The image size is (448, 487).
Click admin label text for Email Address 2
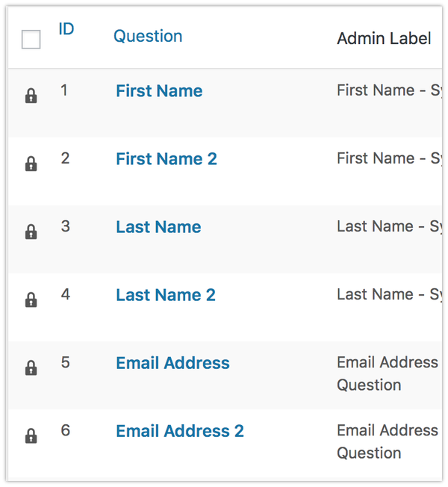pyautogui.click(x=388, y=441)
